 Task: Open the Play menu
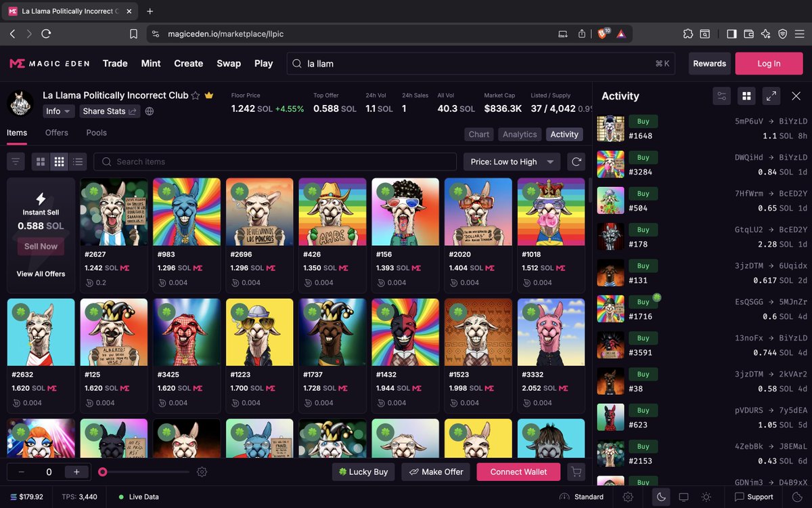click(x=263, y=63)
